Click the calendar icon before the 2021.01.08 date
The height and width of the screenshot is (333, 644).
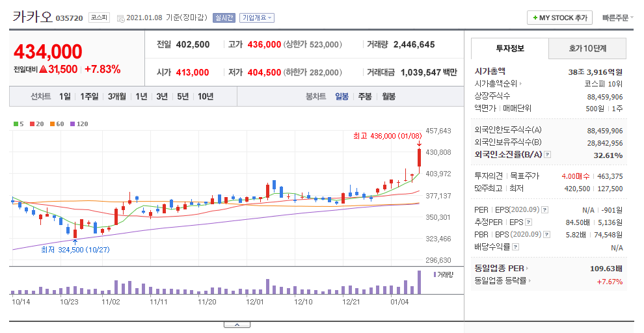[x=121, y=18]
